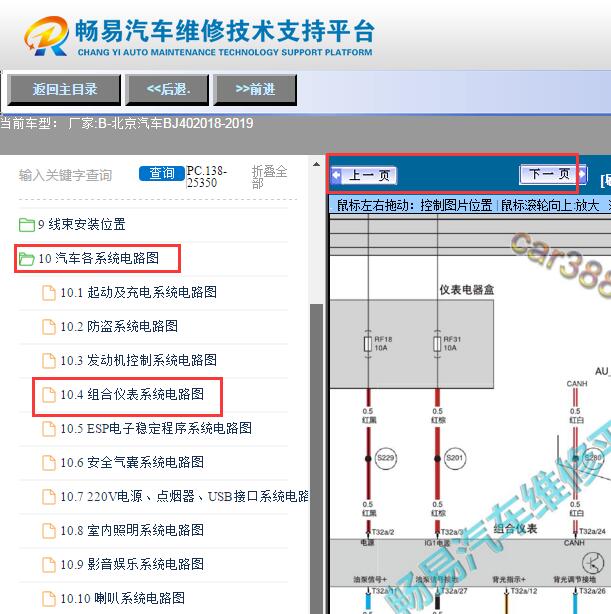Click the document icon beside 10.7 220V电源
Image resolution: width=611 pixels, height=614 pixels.
[49, 497]
